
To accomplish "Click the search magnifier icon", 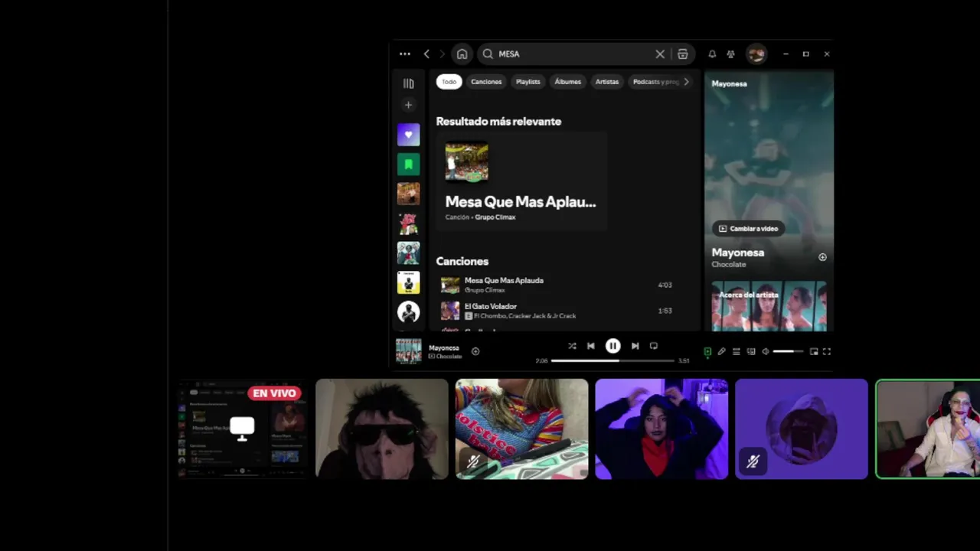I will point(488,54).
